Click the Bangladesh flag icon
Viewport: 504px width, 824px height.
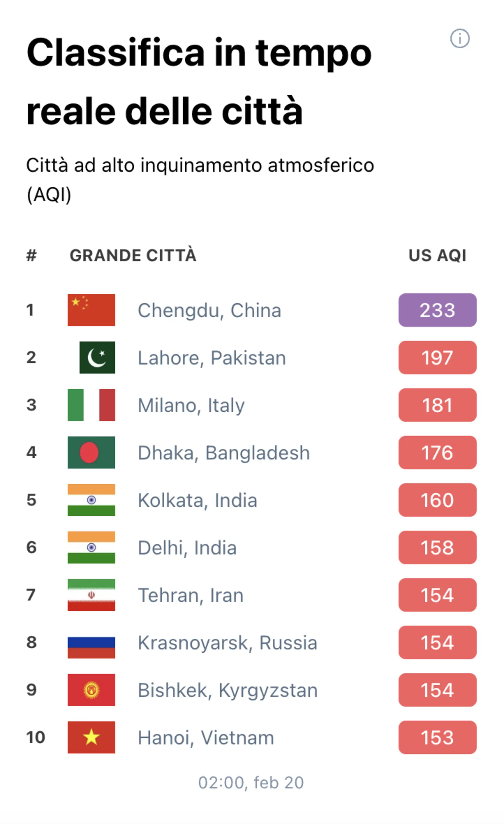point(91,452)
